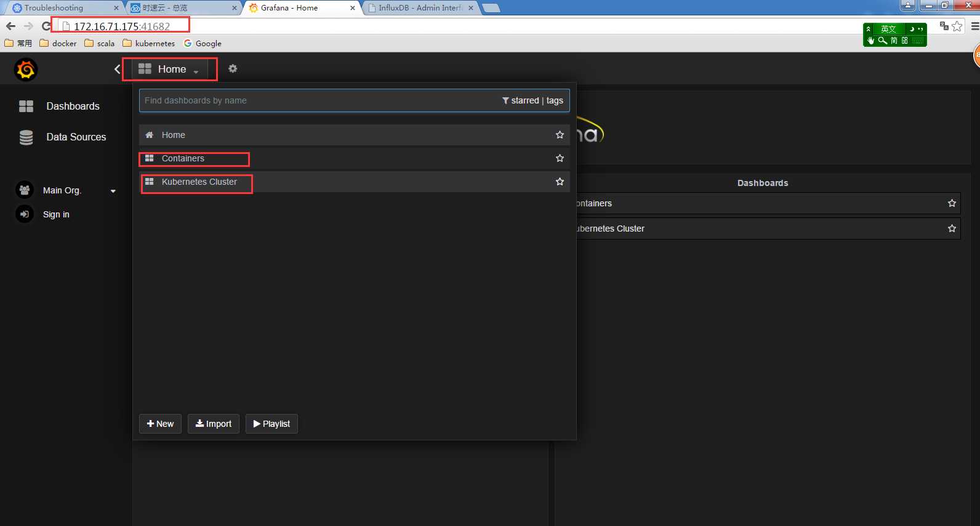This screenshot has height=526, width=980.
Task: Open the docker bookmarks folder
Action: click(58, 43)
